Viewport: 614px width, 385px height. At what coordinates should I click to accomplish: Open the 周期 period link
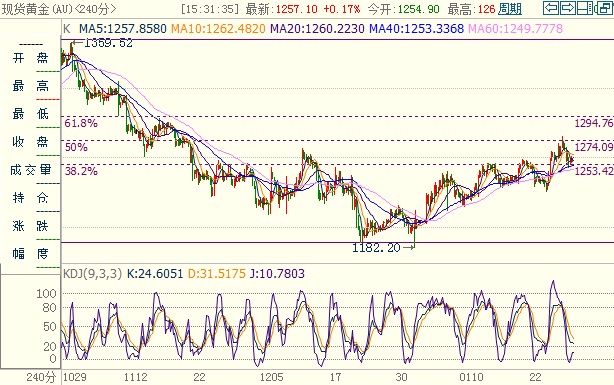[510, 9]
